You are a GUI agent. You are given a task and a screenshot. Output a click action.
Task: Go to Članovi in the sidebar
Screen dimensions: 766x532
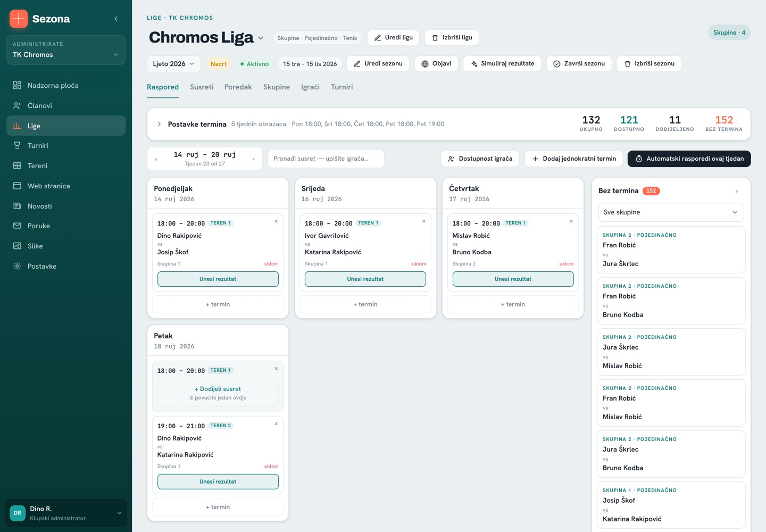66,106
